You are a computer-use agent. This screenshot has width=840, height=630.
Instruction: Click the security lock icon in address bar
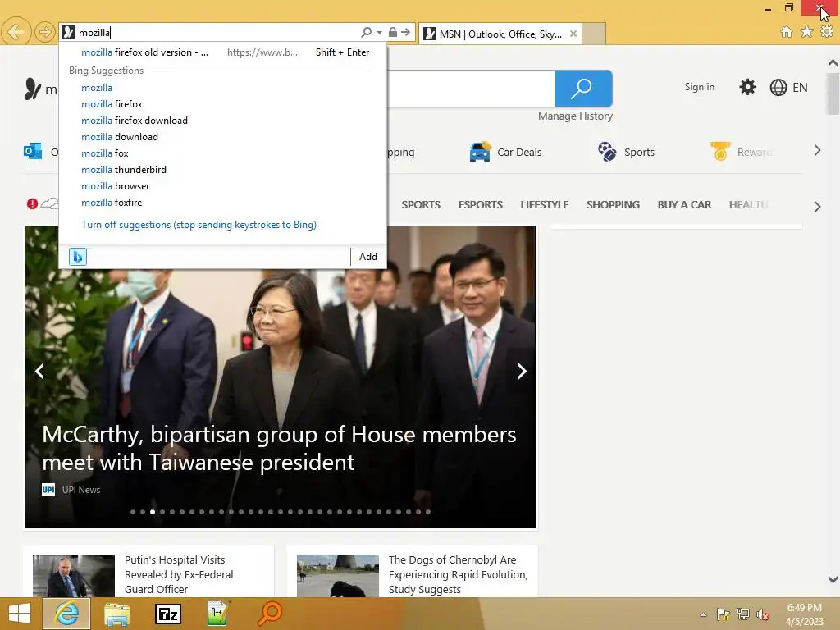393,32
